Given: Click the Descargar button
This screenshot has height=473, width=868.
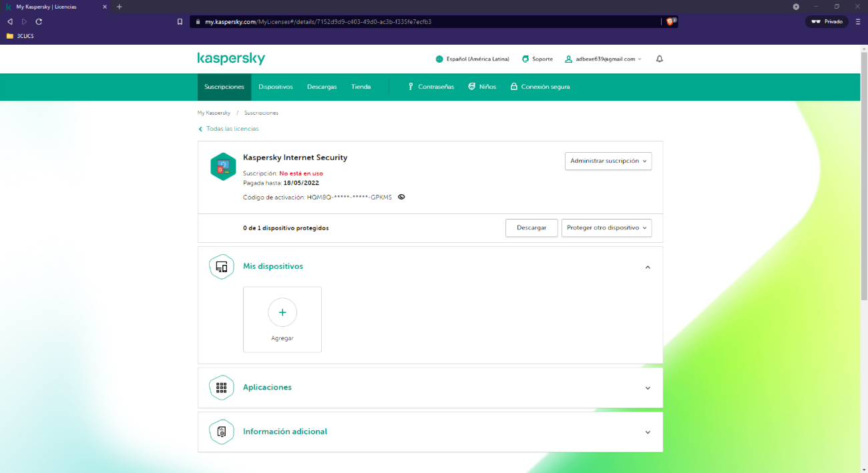Looking at the screenshot, I should pyautogui.click(x=531, y=227).
